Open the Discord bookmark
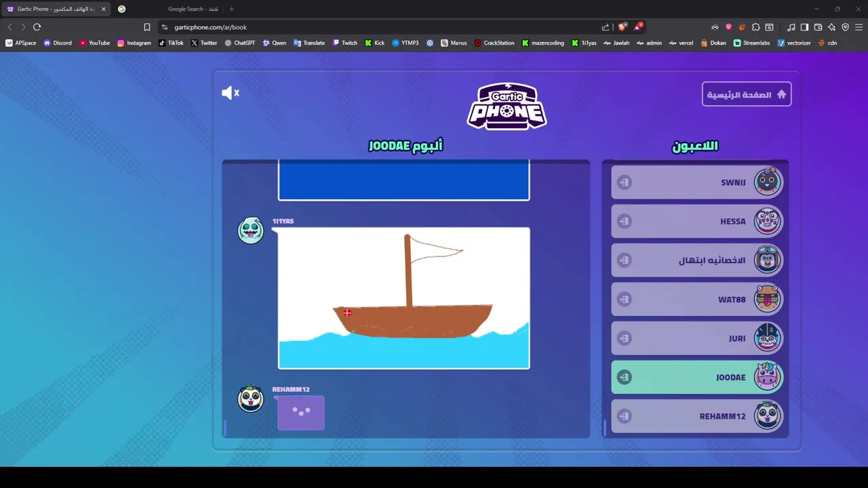This screenshot has height=488, width=868. pyautogui.click(x=58, y=43)
